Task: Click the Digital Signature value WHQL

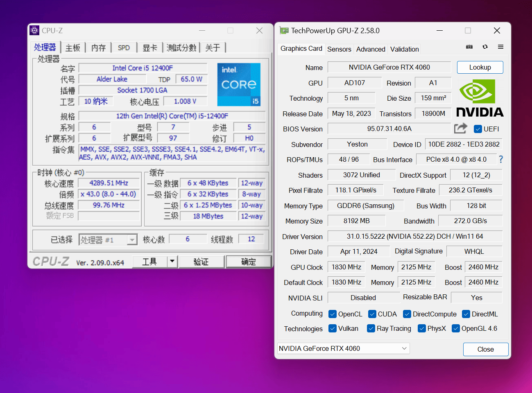Action: click(474, 251)
